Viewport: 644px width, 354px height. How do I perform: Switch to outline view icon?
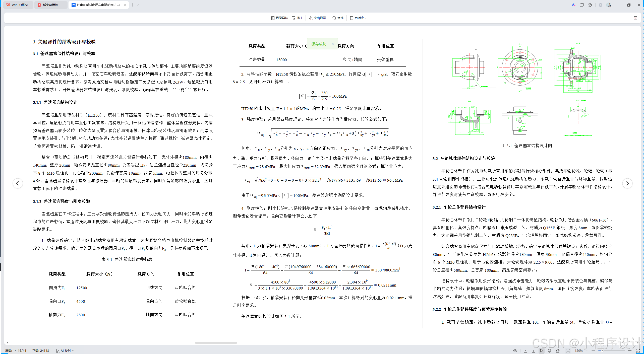(534, 351)
